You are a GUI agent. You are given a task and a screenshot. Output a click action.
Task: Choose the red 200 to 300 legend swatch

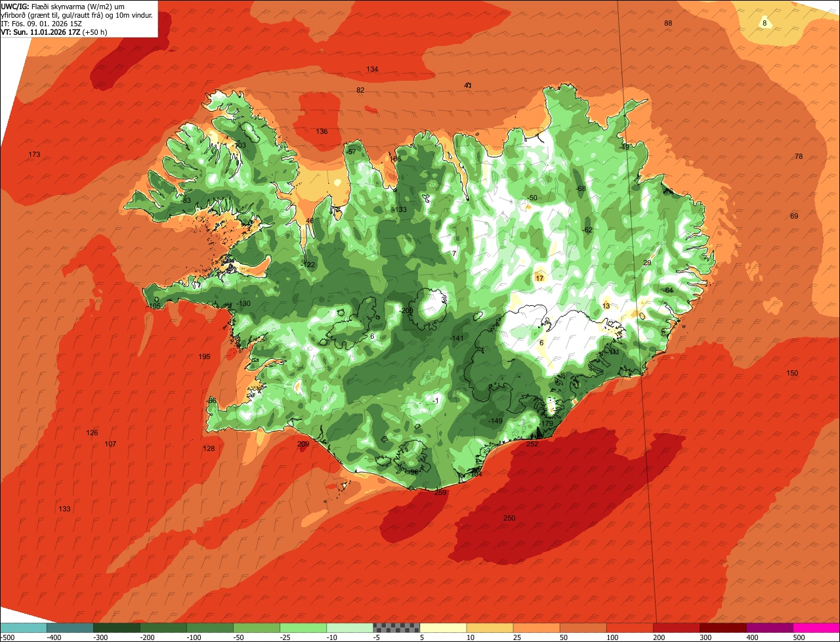pyautogui.click(x=676, y=628)
